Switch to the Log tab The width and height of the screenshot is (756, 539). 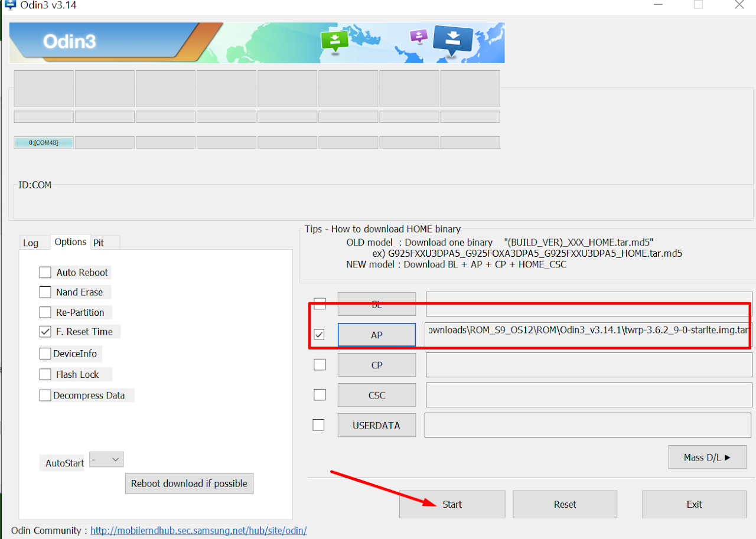click(x=31, y=243)
